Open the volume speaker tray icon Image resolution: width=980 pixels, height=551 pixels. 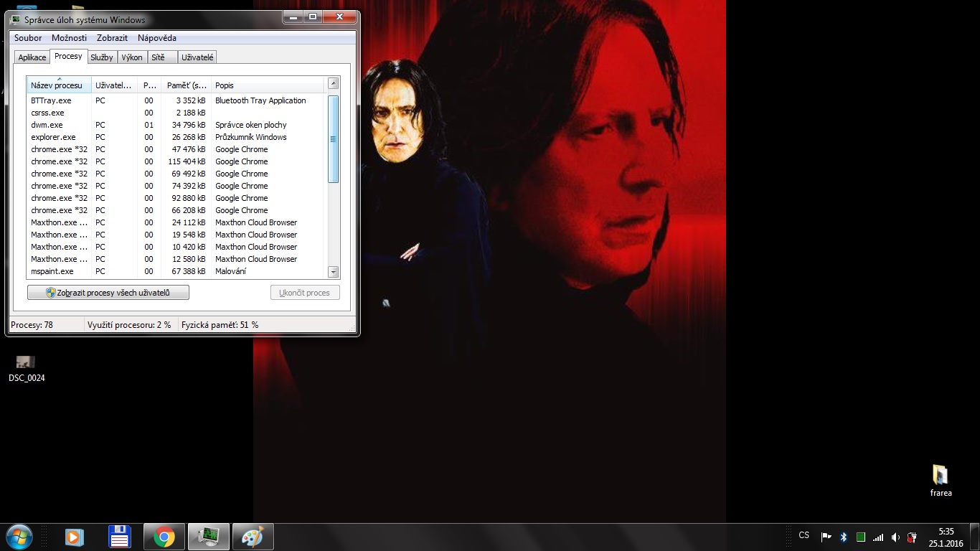pyautogui.click(x=895, y=537)
